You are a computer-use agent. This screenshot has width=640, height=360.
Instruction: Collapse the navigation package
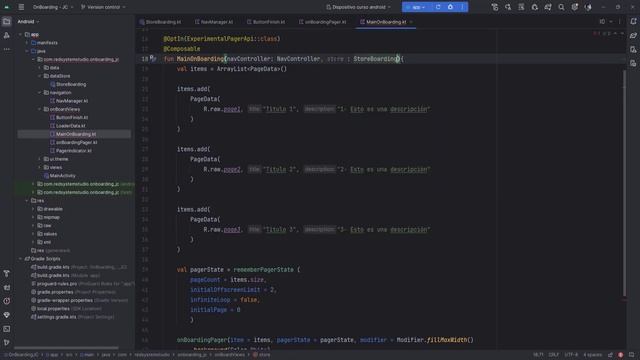click(40, 93)
